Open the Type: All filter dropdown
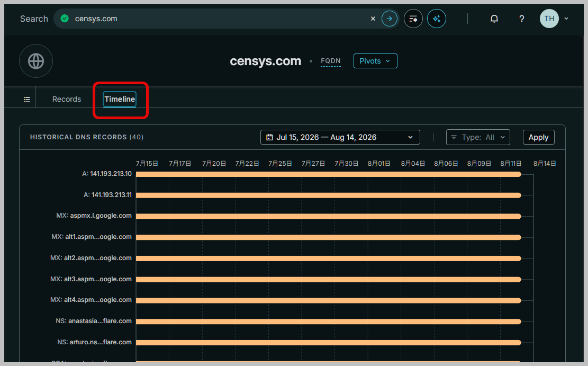 478,137
